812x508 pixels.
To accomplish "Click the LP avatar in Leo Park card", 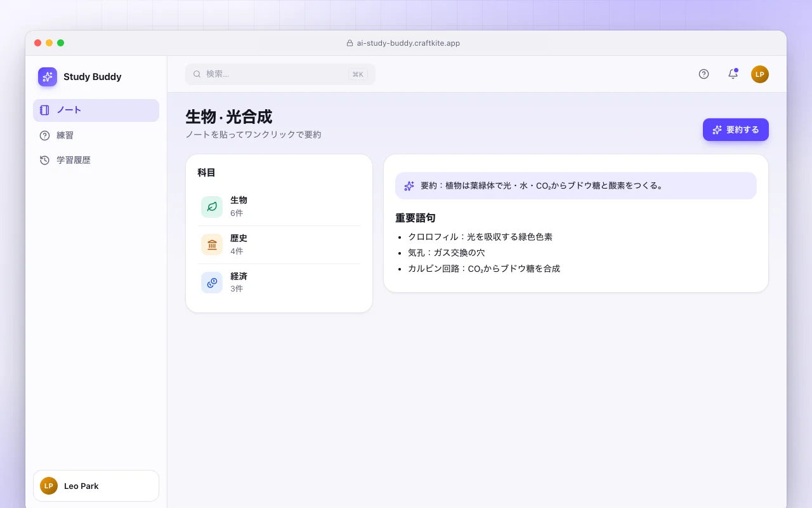I will click(49, 486).
